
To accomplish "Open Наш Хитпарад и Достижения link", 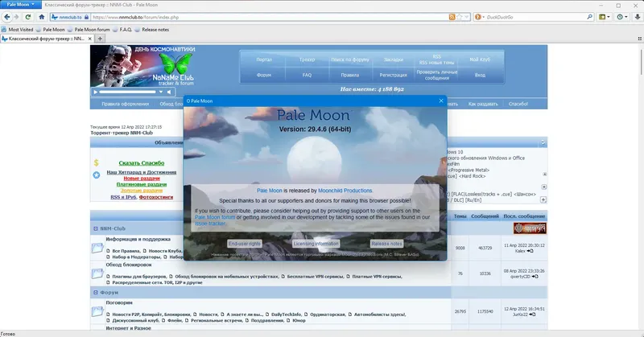I will pos(142,172).
